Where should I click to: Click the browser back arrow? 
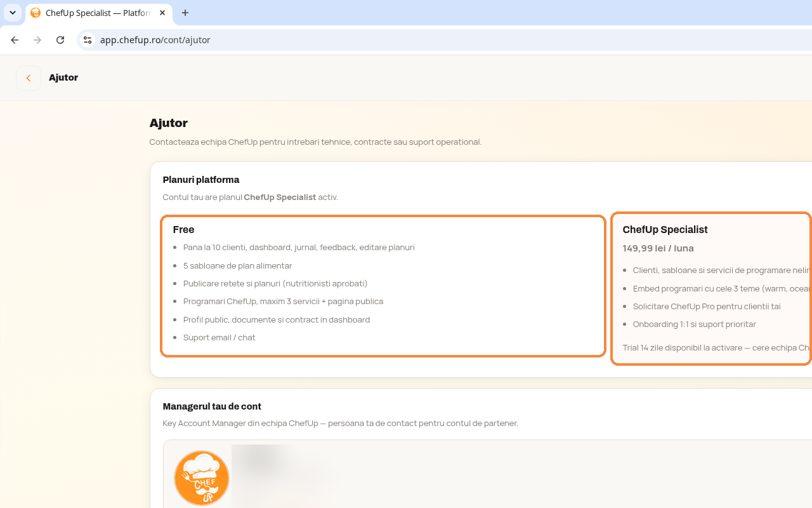(15, 40)
